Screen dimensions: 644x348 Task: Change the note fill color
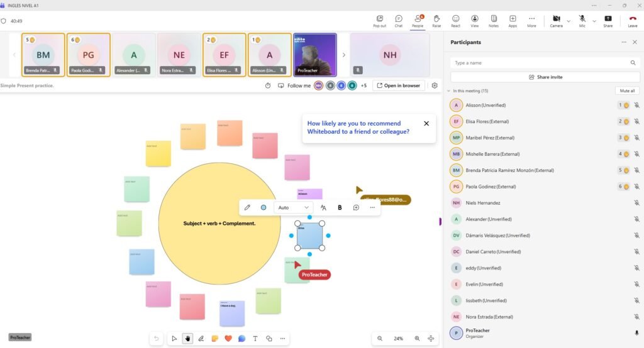[x=264, y=207]
